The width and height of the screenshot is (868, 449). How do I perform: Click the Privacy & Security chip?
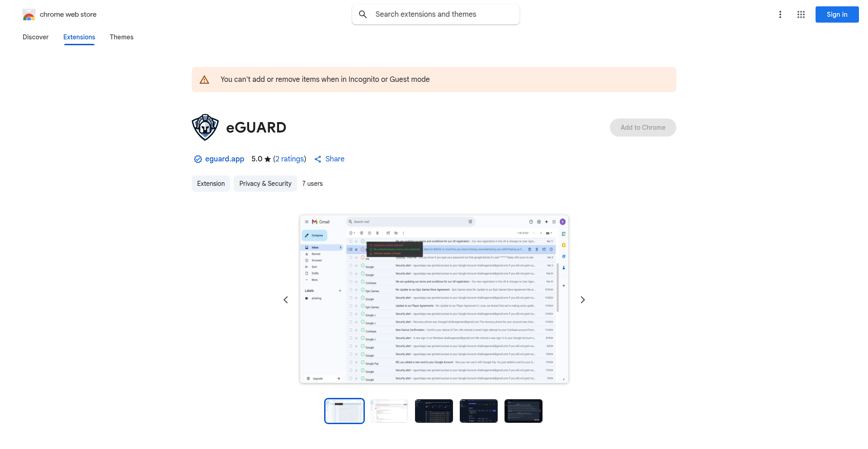coord(265,184)
